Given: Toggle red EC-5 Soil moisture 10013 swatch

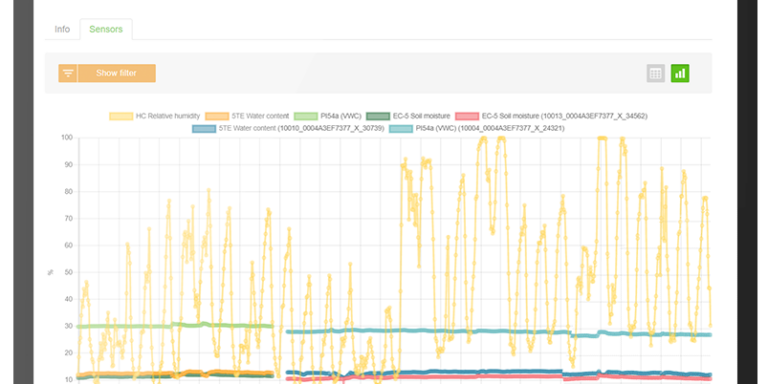Looking at the screenshot, I should pyautogui.click(x=467, y=116).
